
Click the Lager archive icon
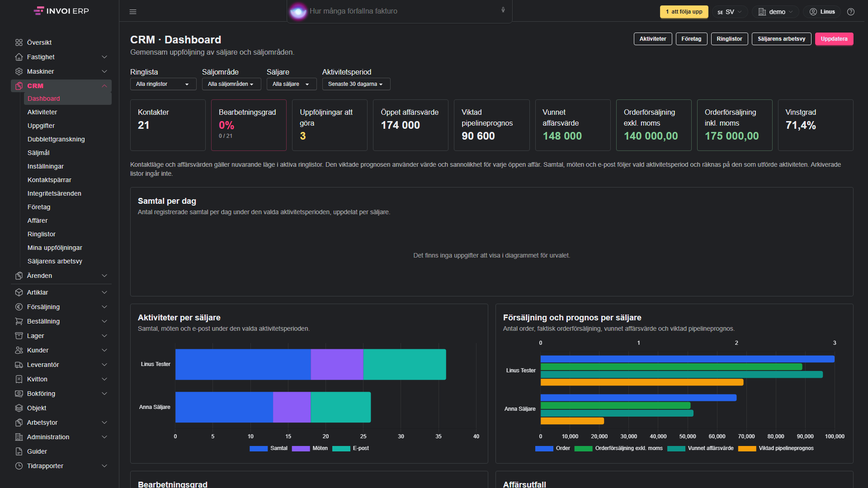coord(19,336)
